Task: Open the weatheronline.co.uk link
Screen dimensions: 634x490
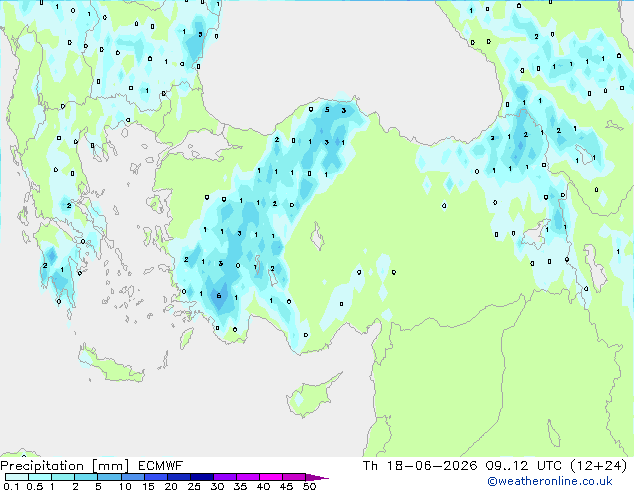Action: (550, 481)
